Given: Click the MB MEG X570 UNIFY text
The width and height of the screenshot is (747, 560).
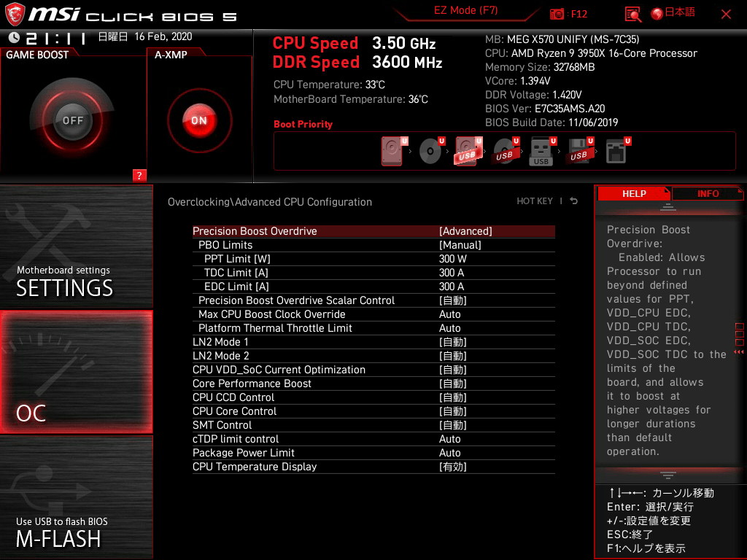Looking at the screenshot, I should tap(562, 39).
